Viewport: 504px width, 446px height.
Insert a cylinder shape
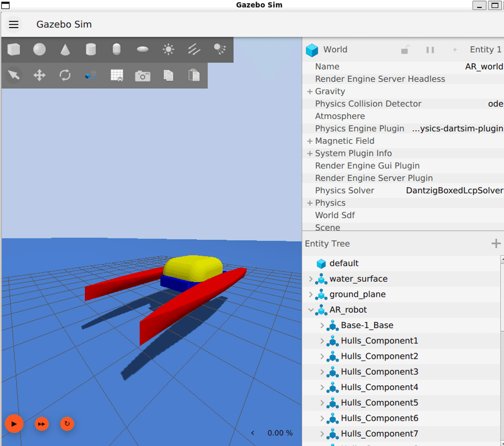click(x=91, y=49)
